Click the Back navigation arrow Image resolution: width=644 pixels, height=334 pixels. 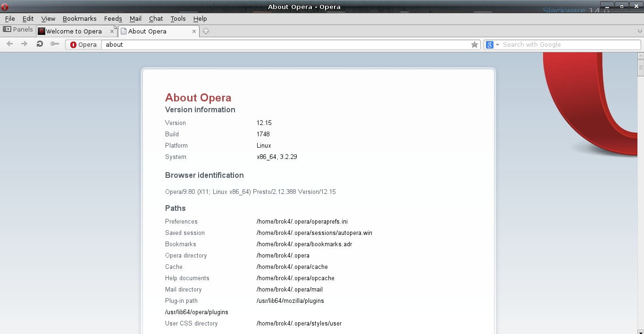(9, 44)
